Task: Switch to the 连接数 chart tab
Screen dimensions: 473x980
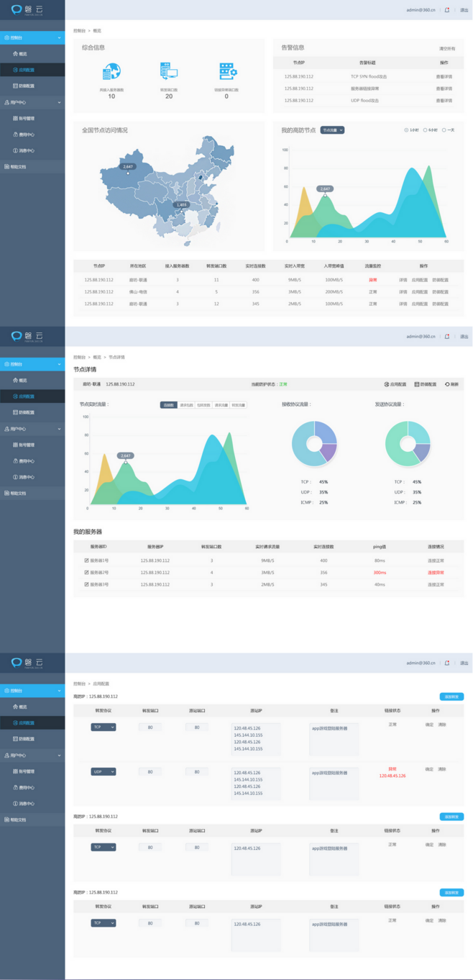Action: [168, 405]
